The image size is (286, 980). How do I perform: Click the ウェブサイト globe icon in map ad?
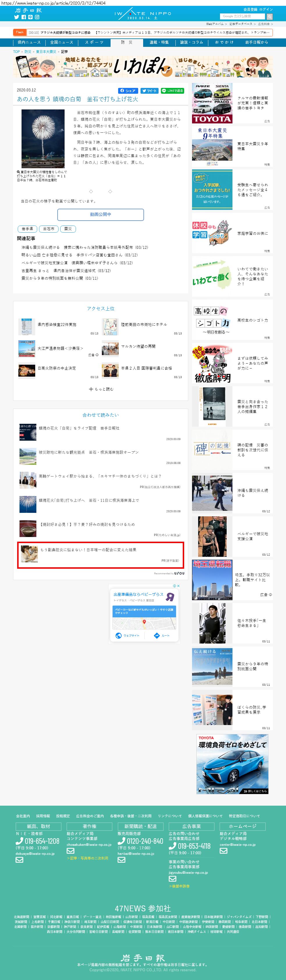(118, 636)
